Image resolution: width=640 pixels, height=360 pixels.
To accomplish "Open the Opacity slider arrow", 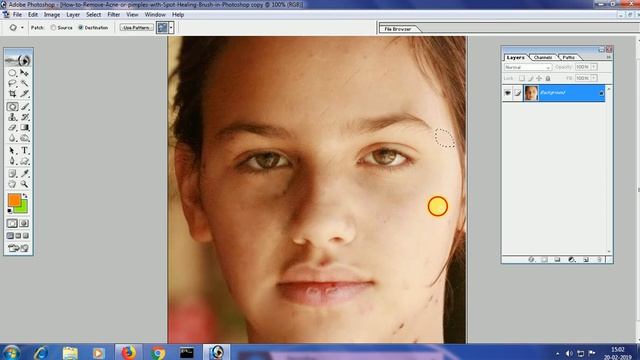I will [x=594, y=67].
